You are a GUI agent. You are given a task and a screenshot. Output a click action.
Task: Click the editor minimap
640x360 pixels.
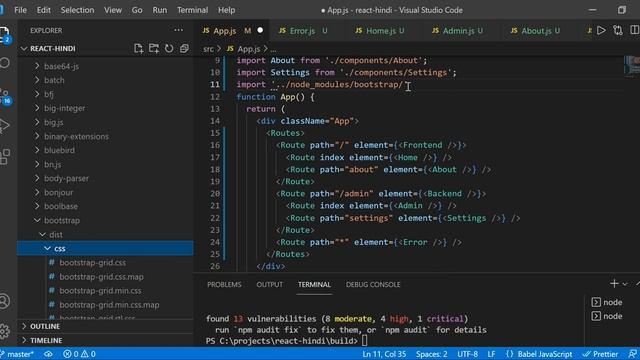coord(631,65)
